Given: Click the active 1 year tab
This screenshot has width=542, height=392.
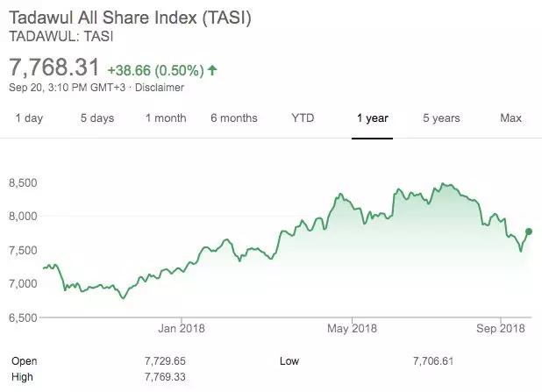Looking at the screenshot, I should [372, 118].
